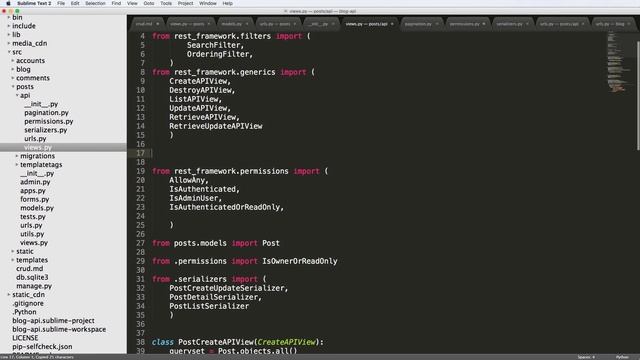
Task: Open the Sublime Text 2 app menu
Action: tap(34, 3)
